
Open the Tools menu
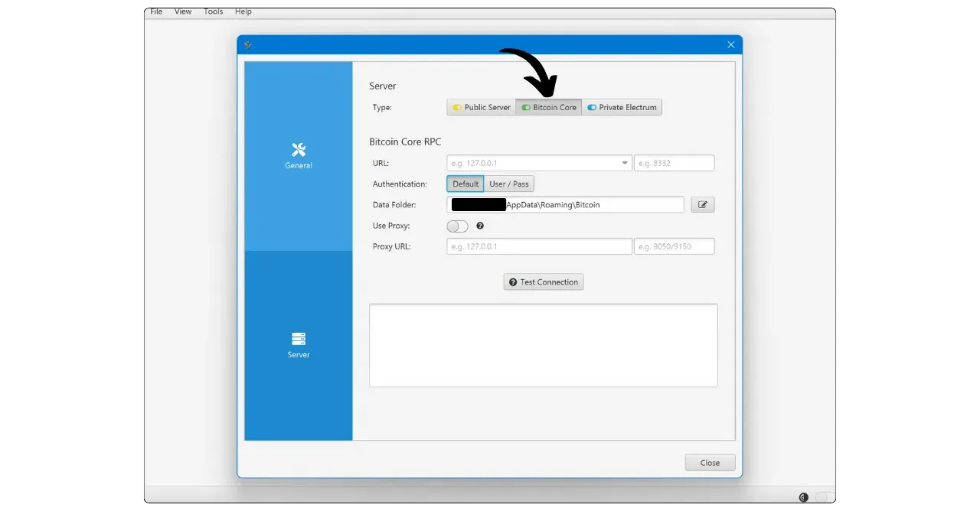pos(214,11)
